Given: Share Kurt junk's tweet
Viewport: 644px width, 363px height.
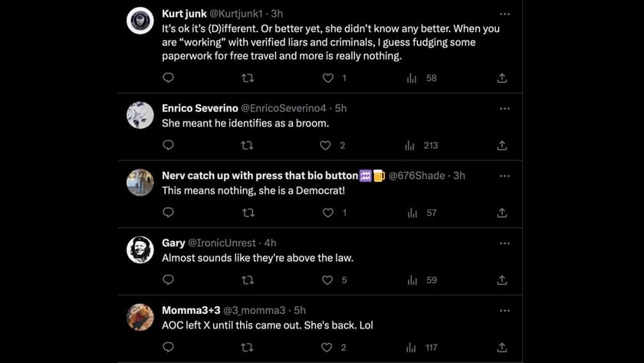Looking at the screenshot, I should pos(502,78).
